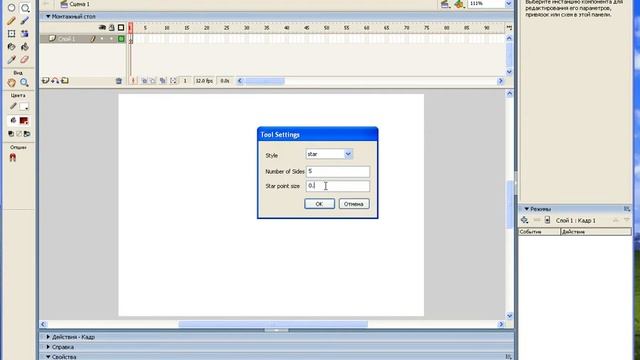Click the Сцена 1 scene label

80,4
